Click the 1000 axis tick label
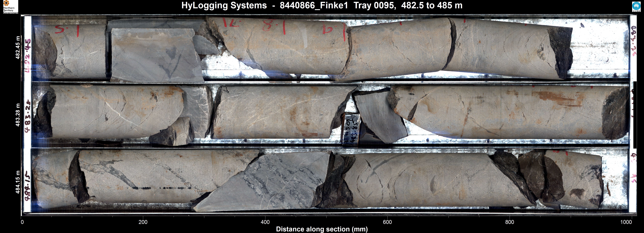The image size is (644, 233). pos(626,222)
